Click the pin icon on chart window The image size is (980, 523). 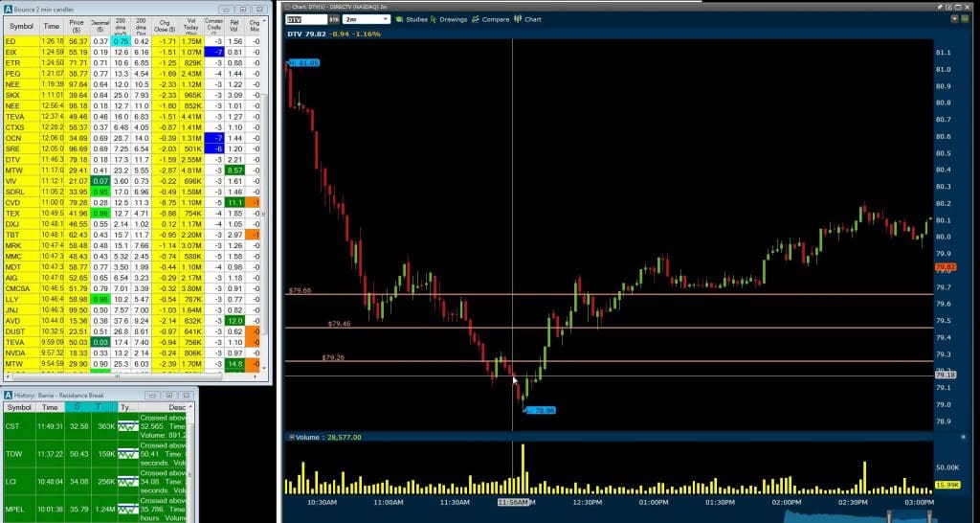tap(940, 7)
